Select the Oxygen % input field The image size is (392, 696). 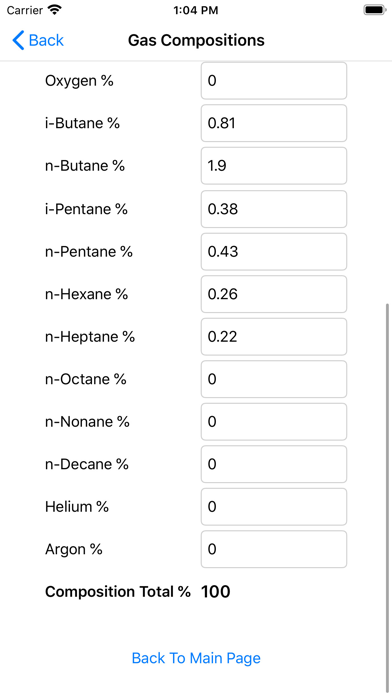tap(274, 81)
